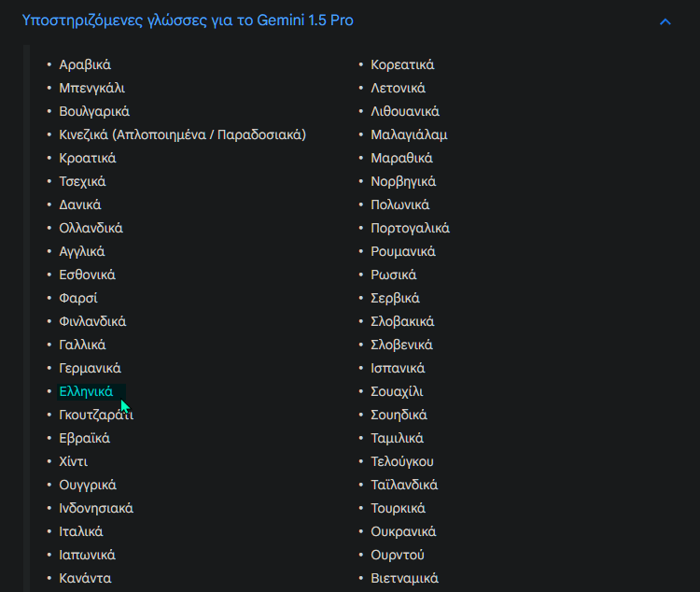The image size is (700, 592).
Task: Click the 'Κορεατικά' item
Action: [402, 64]
